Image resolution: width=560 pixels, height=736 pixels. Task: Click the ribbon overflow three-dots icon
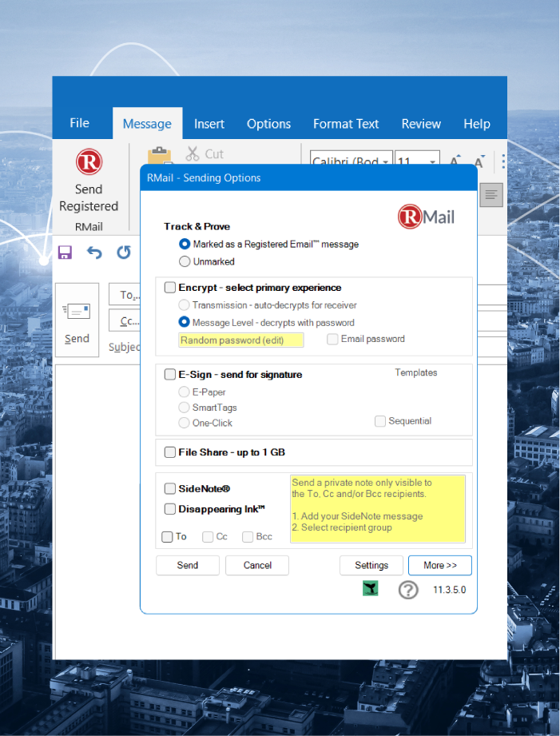click(503, 161)
